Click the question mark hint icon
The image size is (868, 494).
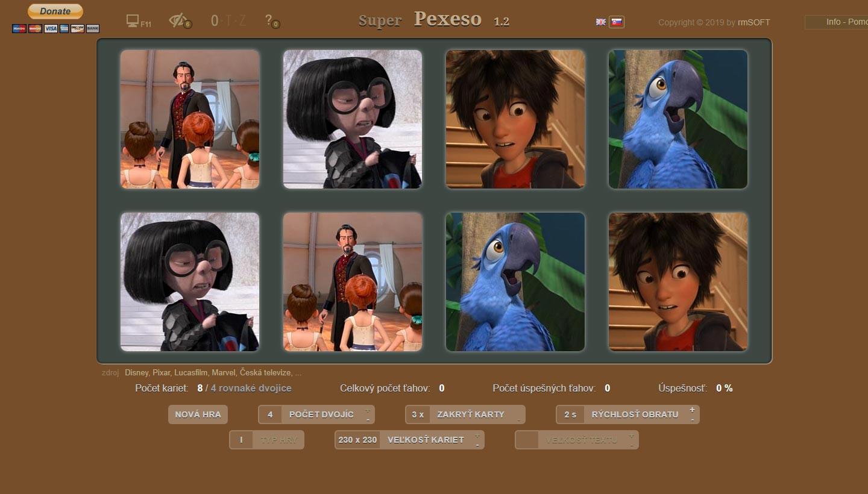click(x=271, y=21)
